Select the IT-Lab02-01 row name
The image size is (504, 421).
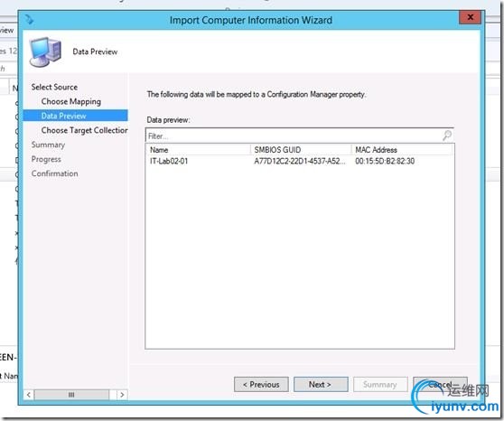click(x=169, y=161)
